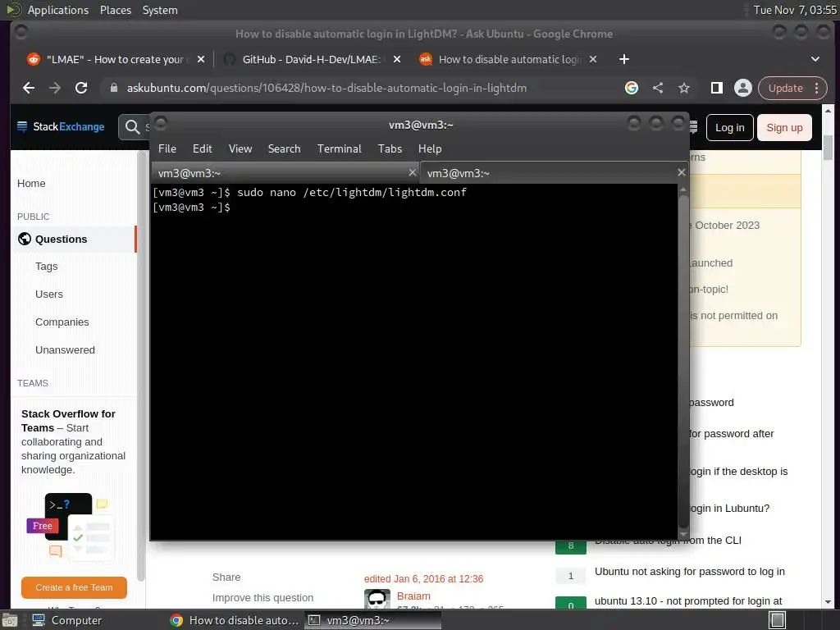Click Home in Ask Ubuntu sidebar
Image resolution: width=840 pixels, height=630 pixels.
point(31,183)
